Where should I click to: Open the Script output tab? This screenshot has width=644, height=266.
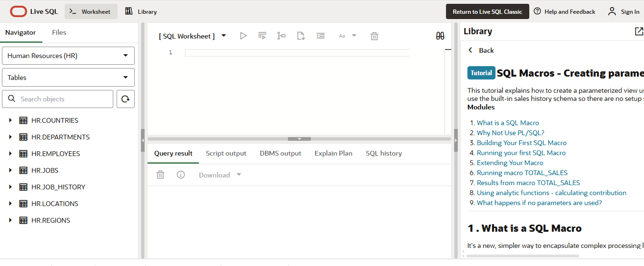226,153
